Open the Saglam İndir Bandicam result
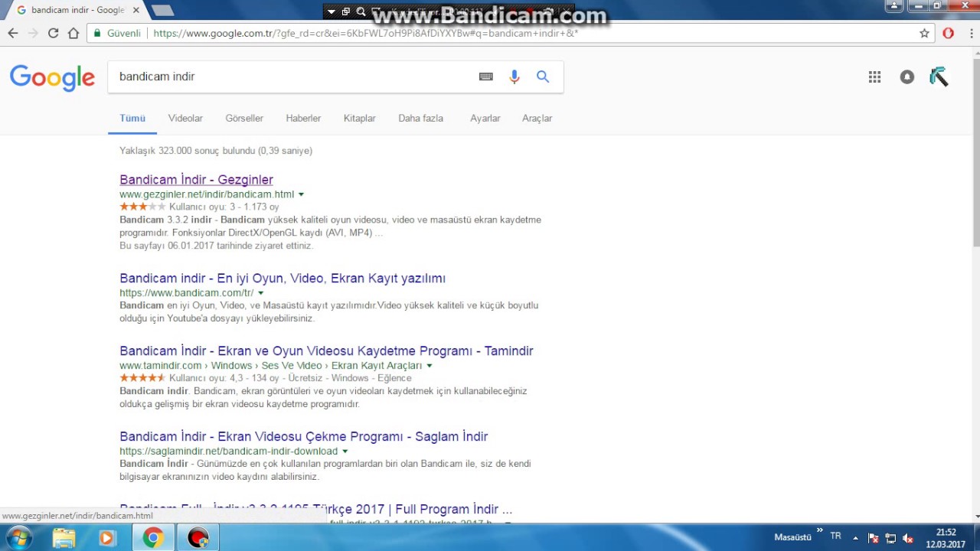Viewport: 980px width, 551px height. coord(303,437)
